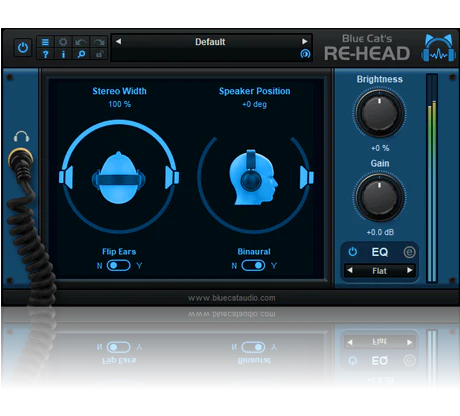Viewport: 460px width, 416px height.
Task: Click the Brightness label
Action: pyautogui.click(x=380, y=79)
